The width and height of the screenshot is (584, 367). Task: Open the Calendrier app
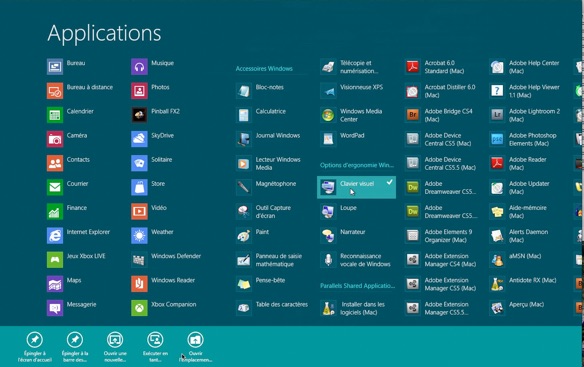(70, 115)
